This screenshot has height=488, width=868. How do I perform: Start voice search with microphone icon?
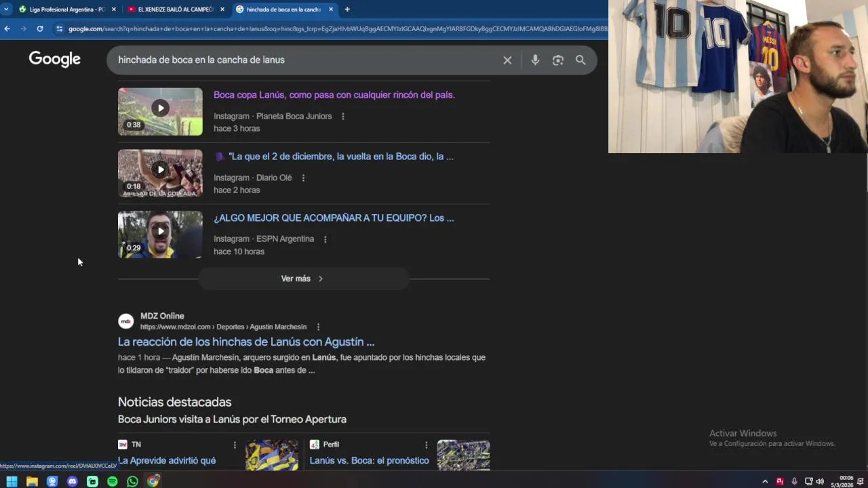[535, 60]
